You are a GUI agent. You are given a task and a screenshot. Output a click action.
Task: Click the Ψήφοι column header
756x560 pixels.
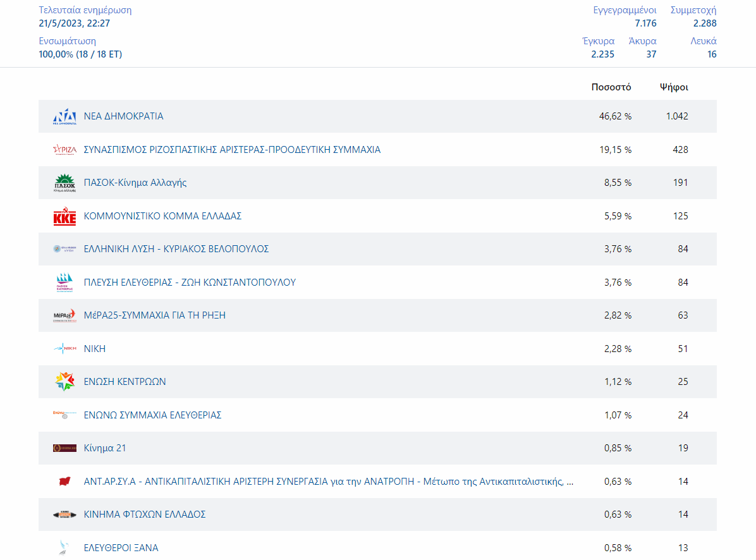(674, 87)
